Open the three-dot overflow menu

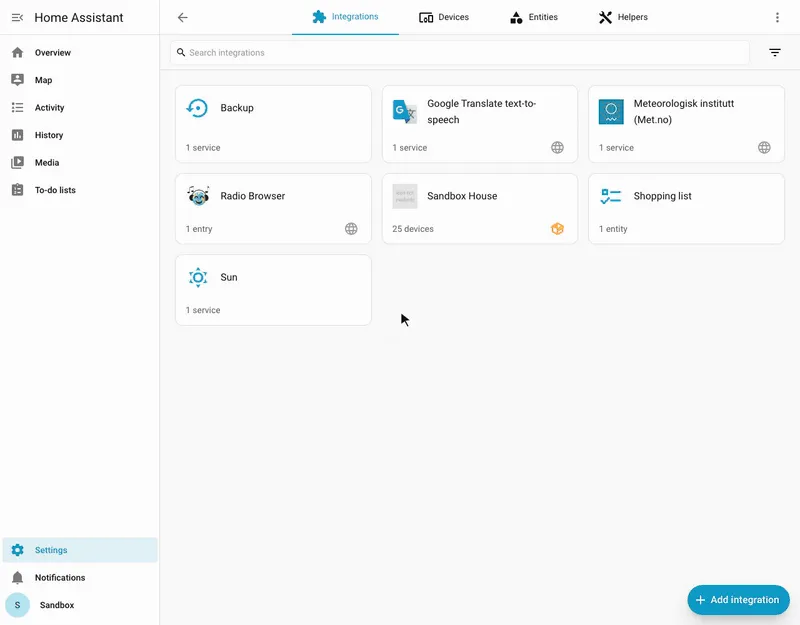point(777,17)
